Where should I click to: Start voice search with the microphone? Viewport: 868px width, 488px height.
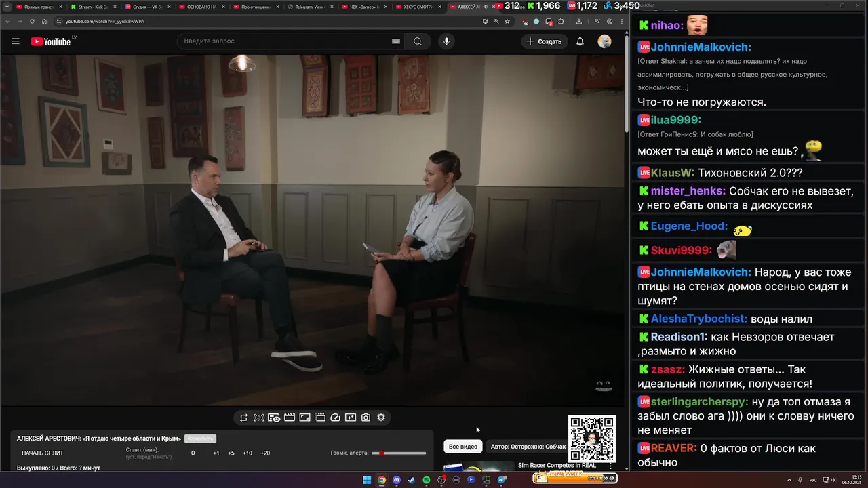[446, 41]
